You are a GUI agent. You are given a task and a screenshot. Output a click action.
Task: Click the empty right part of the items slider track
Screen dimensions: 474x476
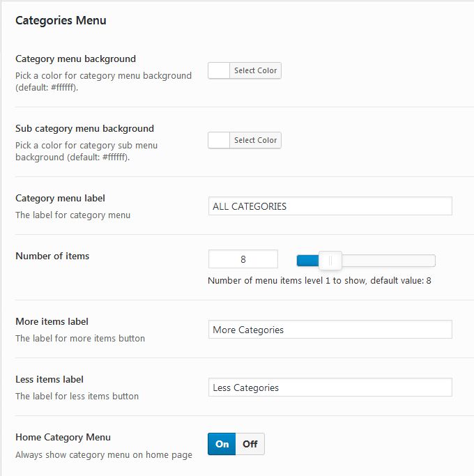388,261
